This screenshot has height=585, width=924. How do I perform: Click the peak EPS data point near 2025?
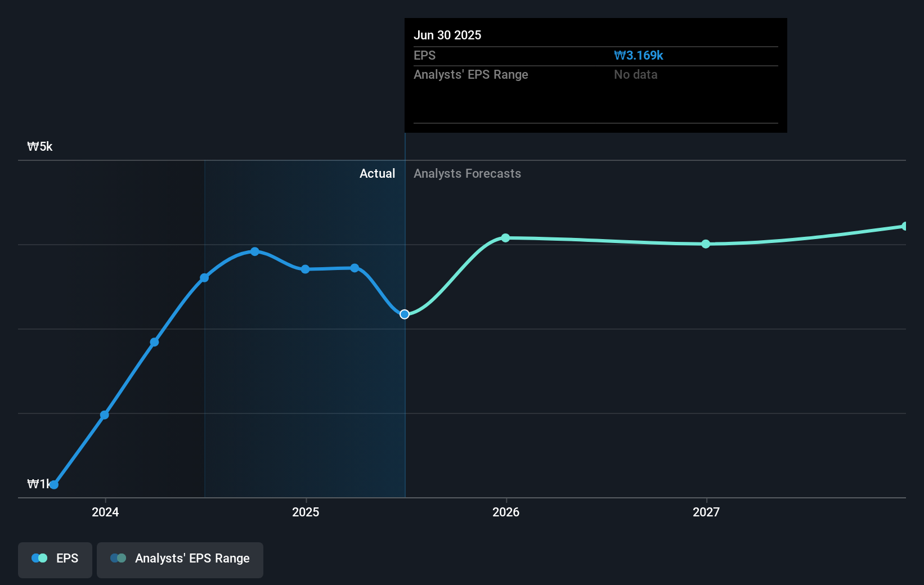255,251
